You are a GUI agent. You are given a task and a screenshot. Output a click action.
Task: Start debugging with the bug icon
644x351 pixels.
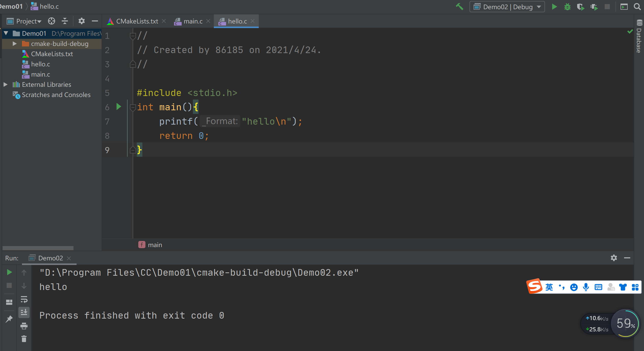click(x=567, y=7)
